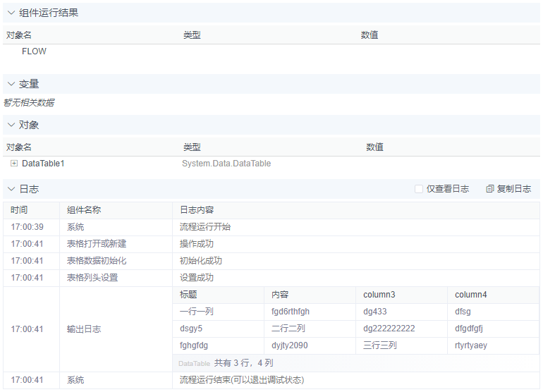Click the DataTable 共有 3 行 summary
This screenshot has width=543, height=392.
pos(226,363)
